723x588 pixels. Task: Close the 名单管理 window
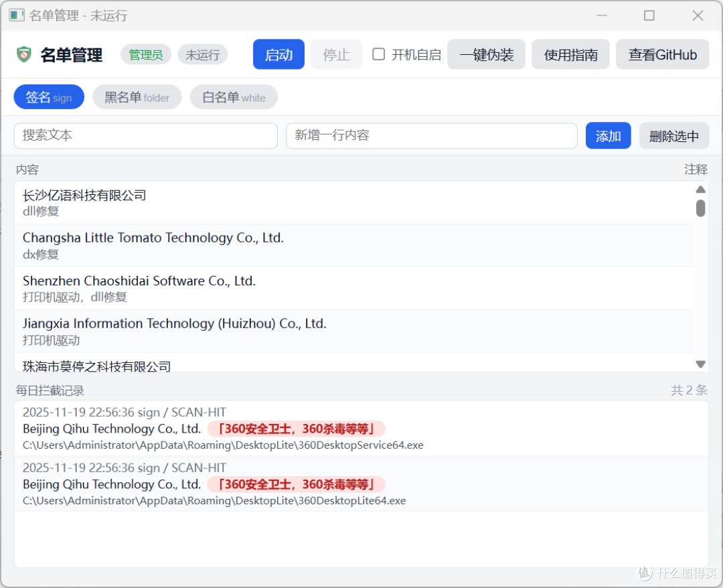coord(698,15)
